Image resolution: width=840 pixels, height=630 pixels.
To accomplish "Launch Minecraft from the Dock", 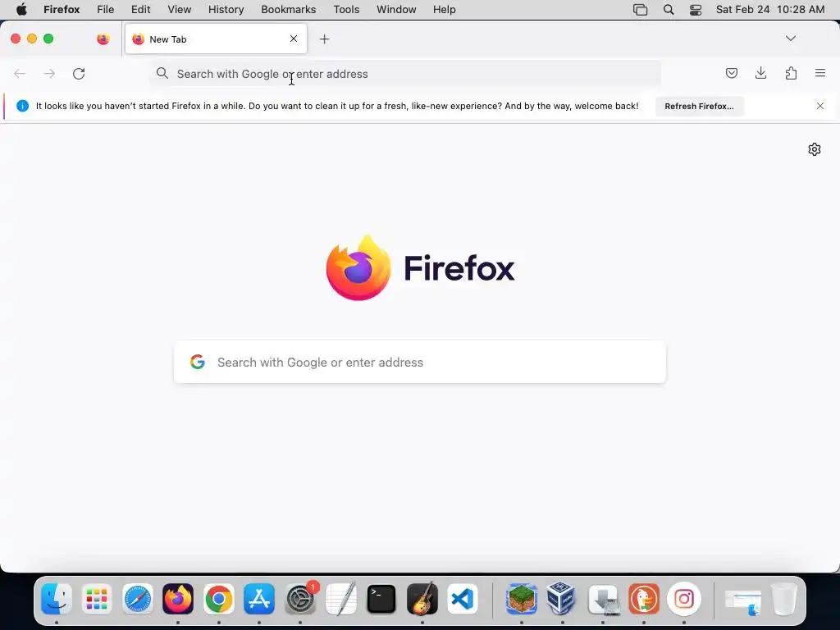I will pyautogui.click(x=522, y=598).
